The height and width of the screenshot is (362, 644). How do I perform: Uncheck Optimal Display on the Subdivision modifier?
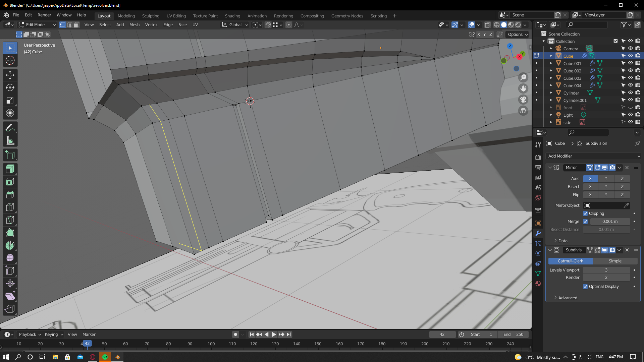point(585,287)
